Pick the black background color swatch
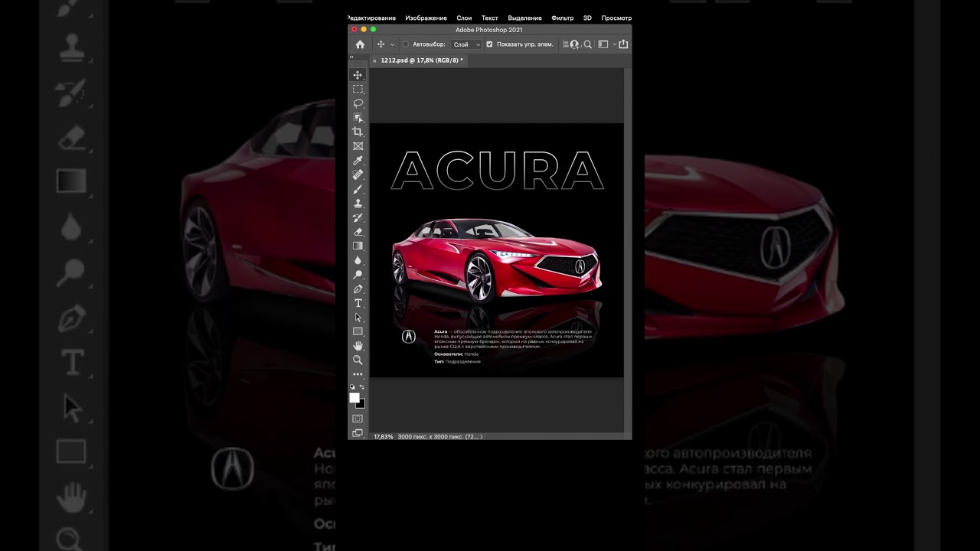 361,404
